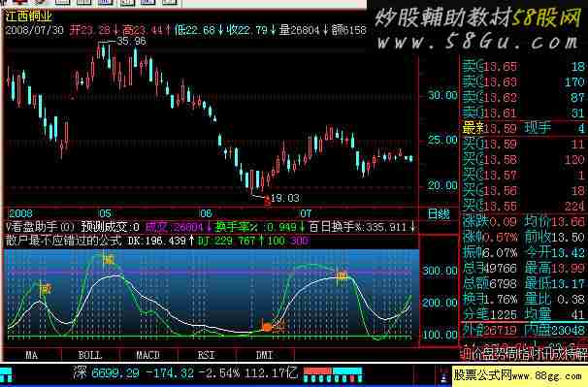Click 散户最不应错过的公式 formula title
The height and width of the screenshot is (387, 588).
pyautogui.click(x=63, y=241)
